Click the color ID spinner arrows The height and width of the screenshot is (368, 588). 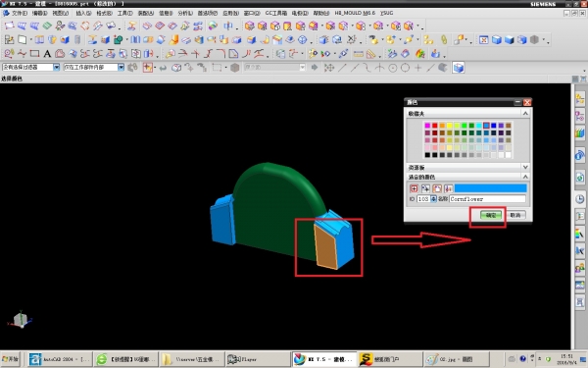tap(433, 199)
